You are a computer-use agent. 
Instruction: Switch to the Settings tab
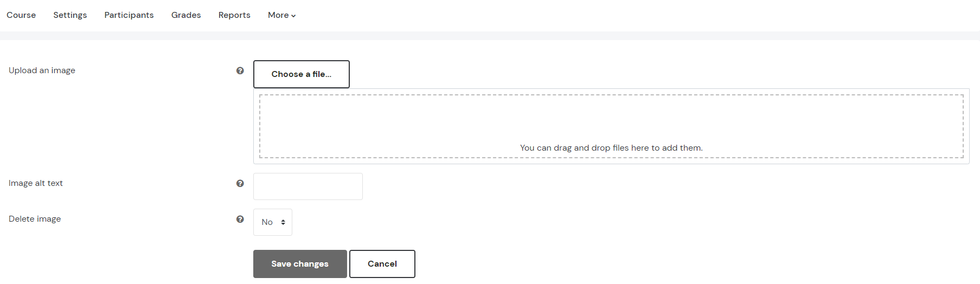pos(70,15)
